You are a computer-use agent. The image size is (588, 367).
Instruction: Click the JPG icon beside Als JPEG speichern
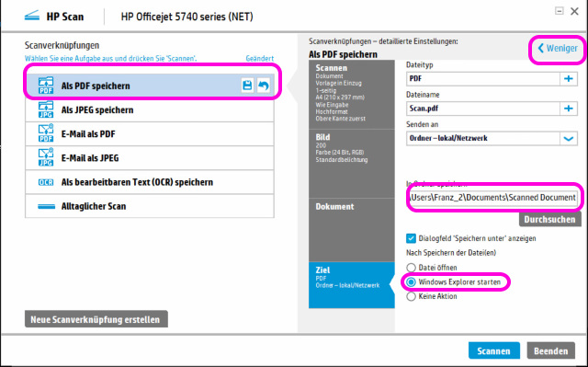[x=46, y=109]
